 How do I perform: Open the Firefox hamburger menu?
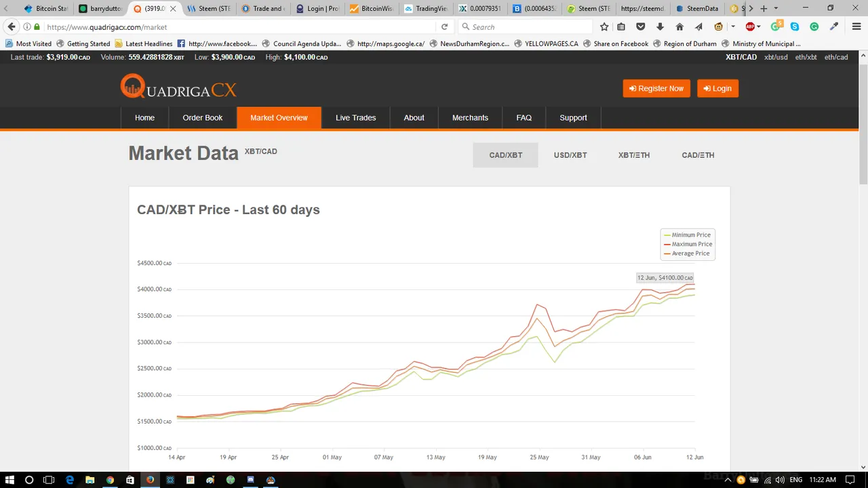(854, 27)
